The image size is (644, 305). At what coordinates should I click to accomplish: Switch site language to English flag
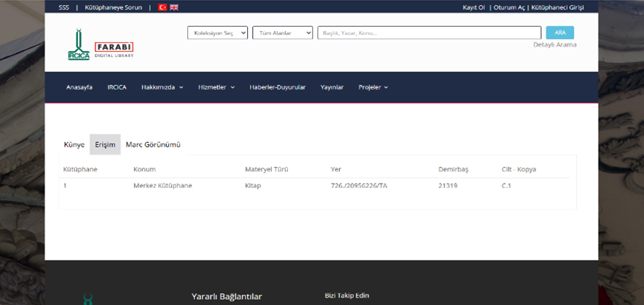[174, 7]
